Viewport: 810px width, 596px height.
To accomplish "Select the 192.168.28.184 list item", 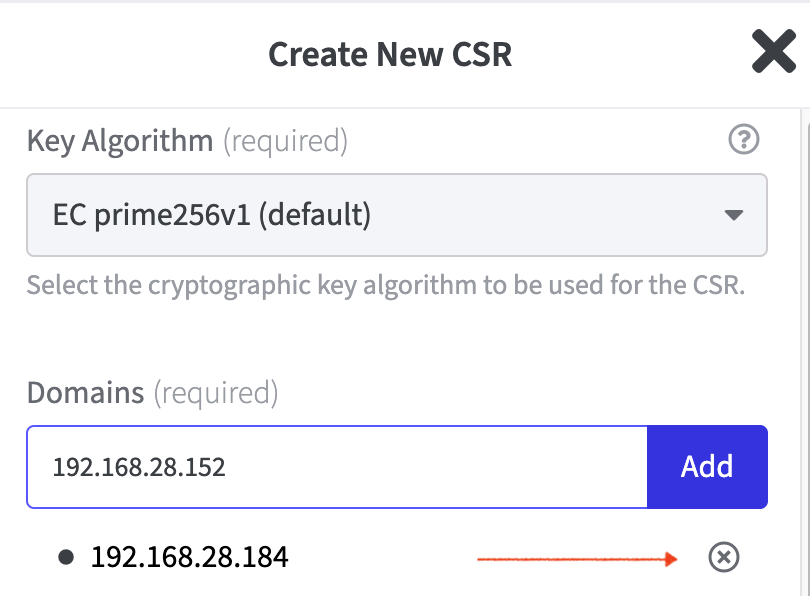I will pos(190,557).
